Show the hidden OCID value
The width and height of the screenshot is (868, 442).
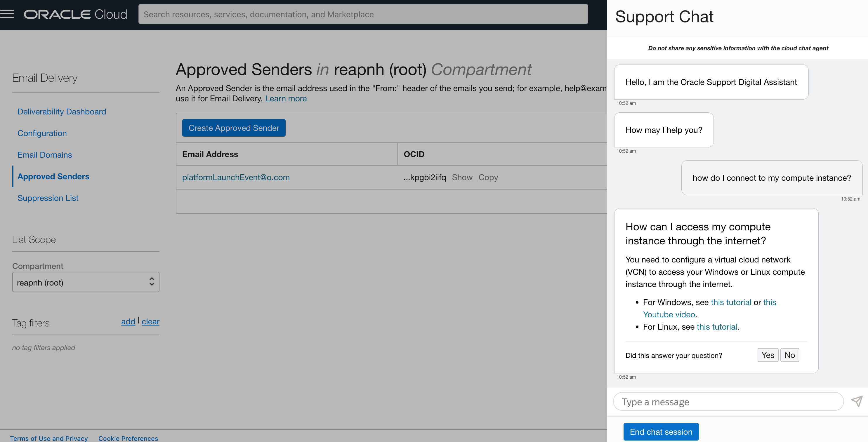(462, 177)
